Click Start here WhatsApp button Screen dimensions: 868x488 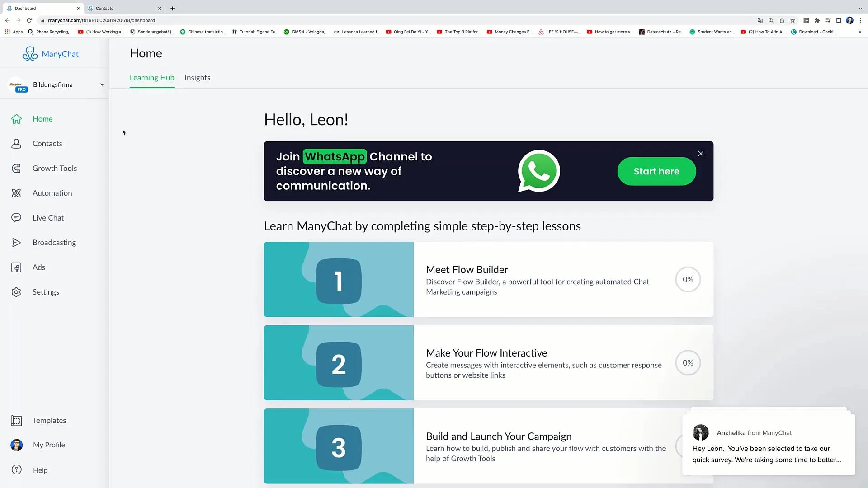point(657,171)
